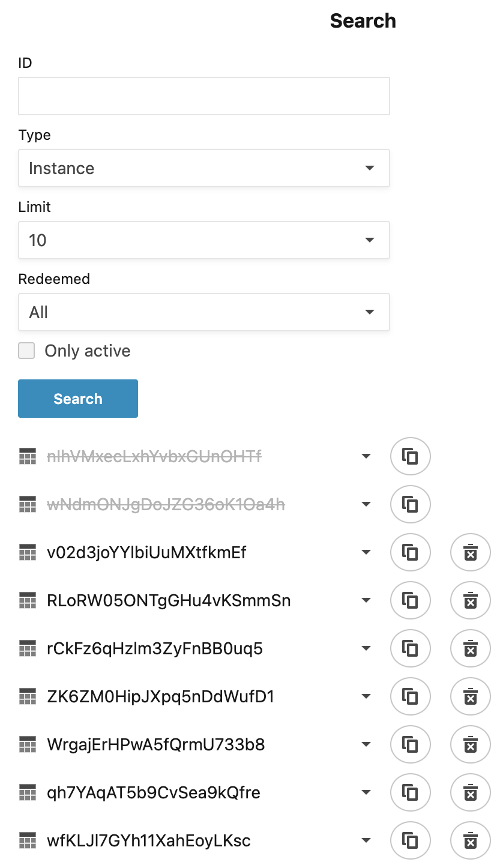The width and height of the screenshot is (497, 868).
Task: Copy the ID of v02d3joYYlbiUuMXtfkmEf
Action: 411,552
